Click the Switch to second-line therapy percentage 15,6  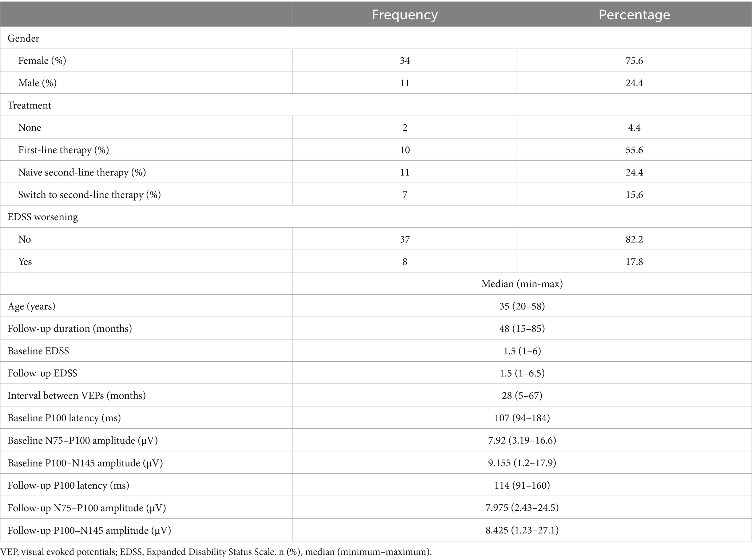click(634, 195)
